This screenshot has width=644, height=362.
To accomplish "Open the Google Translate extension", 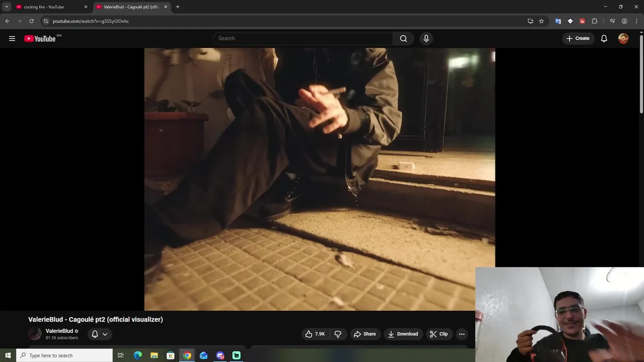I will [x=558, y=21].
